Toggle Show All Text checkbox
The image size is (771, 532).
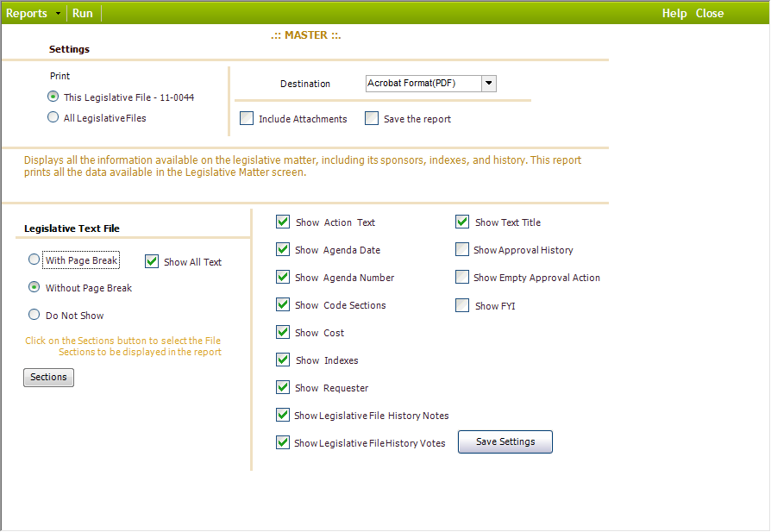click(x=152, y=261)
